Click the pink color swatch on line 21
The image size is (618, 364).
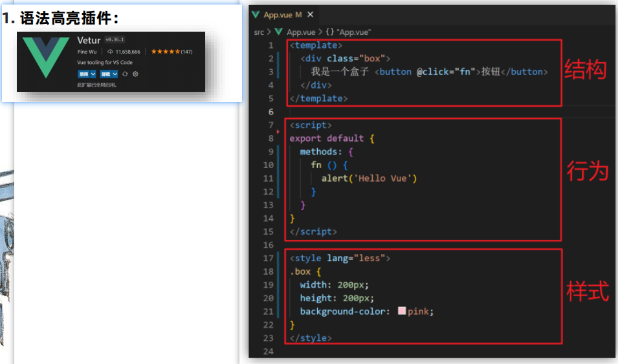tap(402, 311)
